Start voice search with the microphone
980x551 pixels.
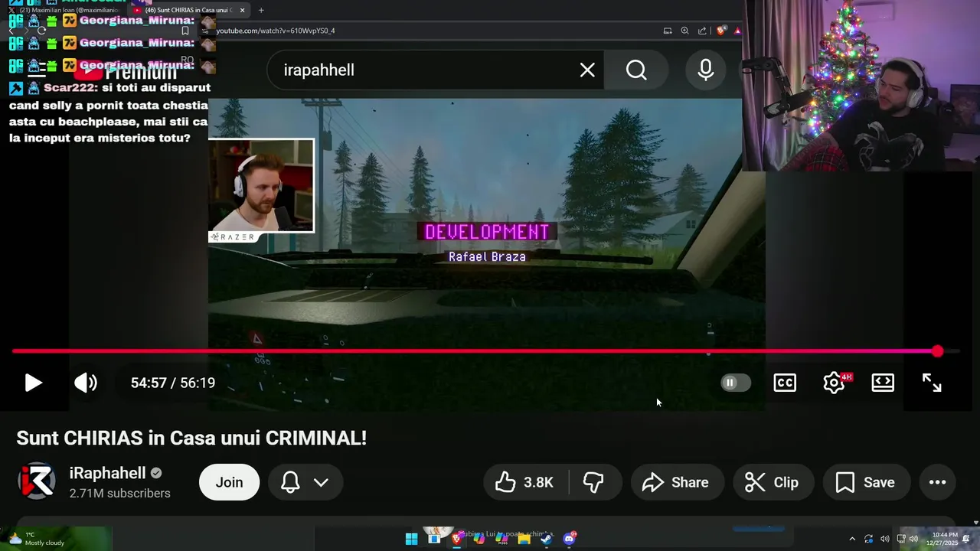[706, 70]
